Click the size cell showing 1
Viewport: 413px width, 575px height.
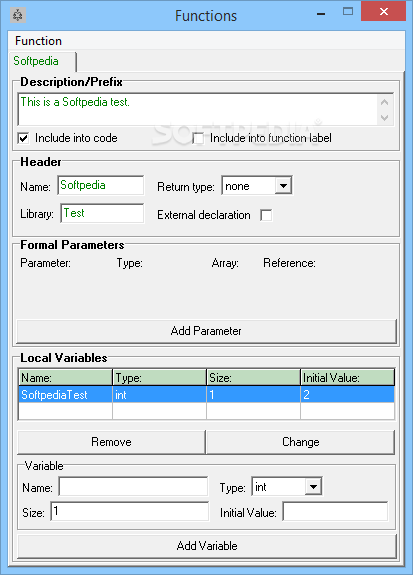pos(253,395)
